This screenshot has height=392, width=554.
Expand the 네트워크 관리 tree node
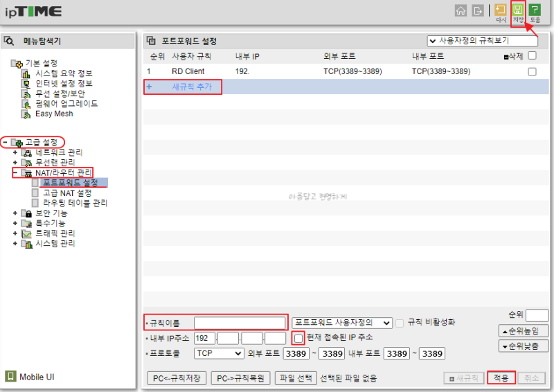pos(15,152)
